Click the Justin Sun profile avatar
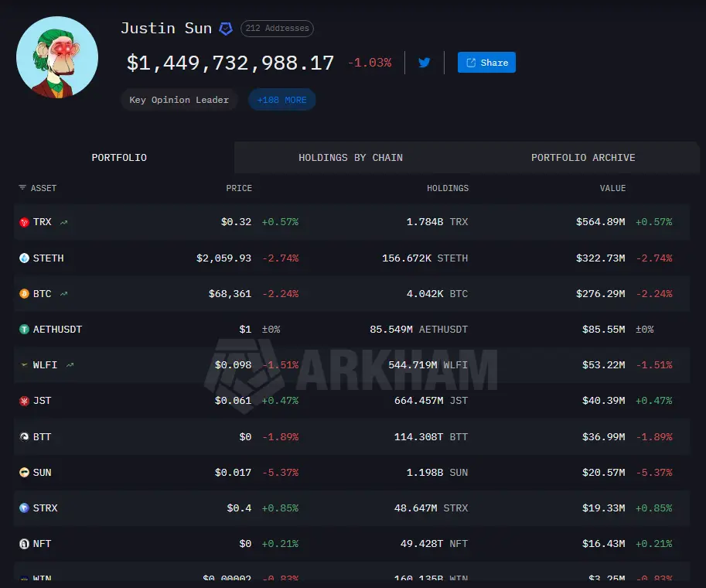Screen dimensions: 706x588 pos(57,57)
